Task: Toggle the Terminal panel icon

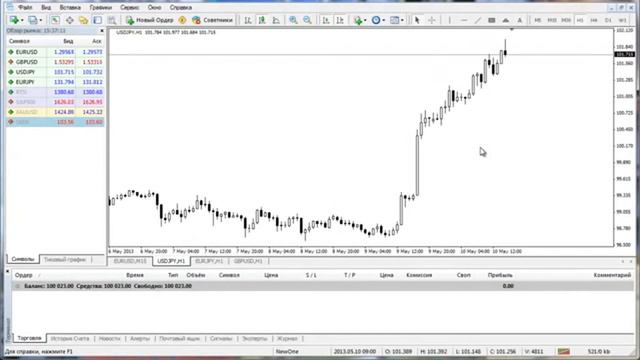Action: pyautogui.click(x=98, y=20)
